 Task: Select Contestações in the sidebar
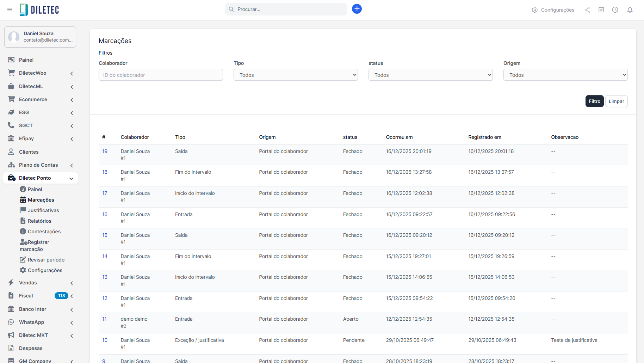point(44,232)
